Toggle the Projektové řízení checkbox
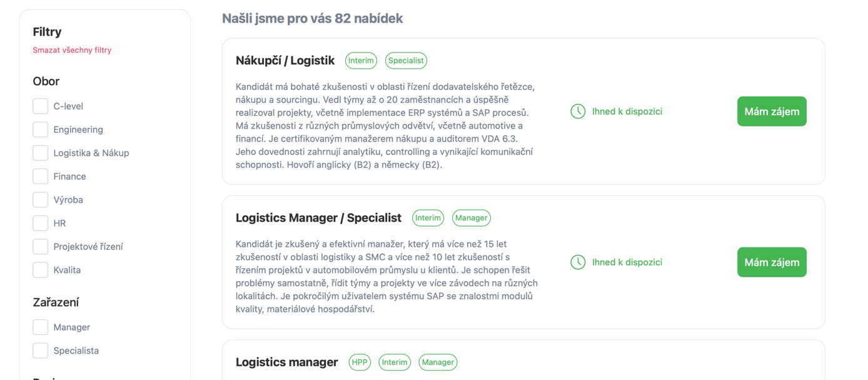Screen dimensions: 868x380 tap(41, 247)
